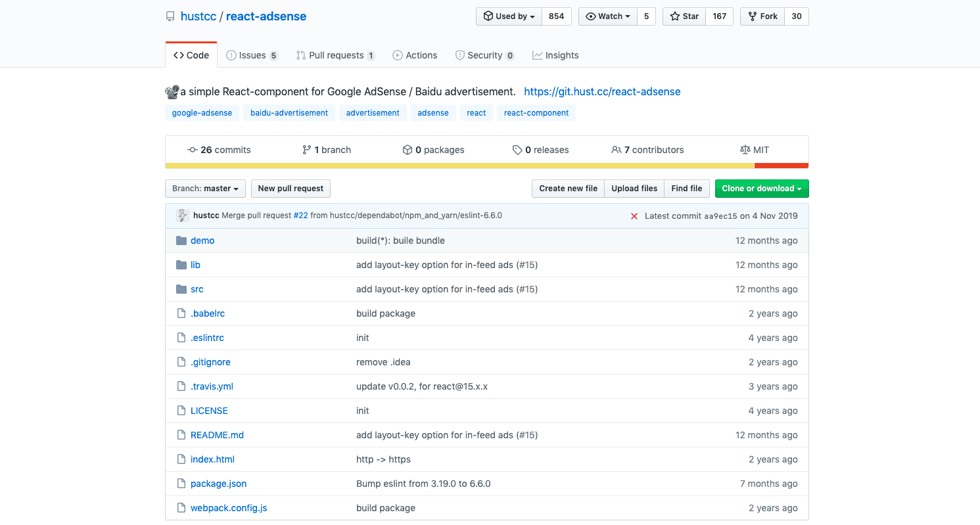The height and width of the screenshot is (525, 980).
Task: Open pull request #22 link
Action: (x=301, y=216)
